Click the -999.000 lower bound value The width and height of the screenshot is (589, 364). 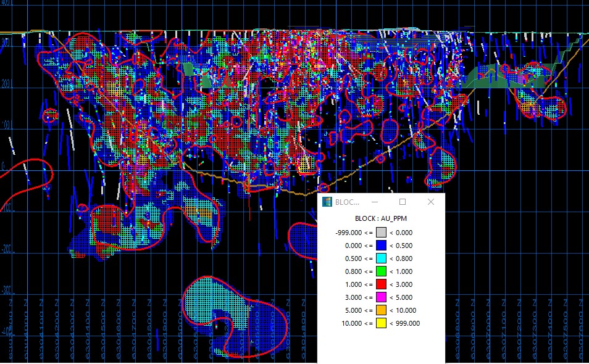click(349, 233)
